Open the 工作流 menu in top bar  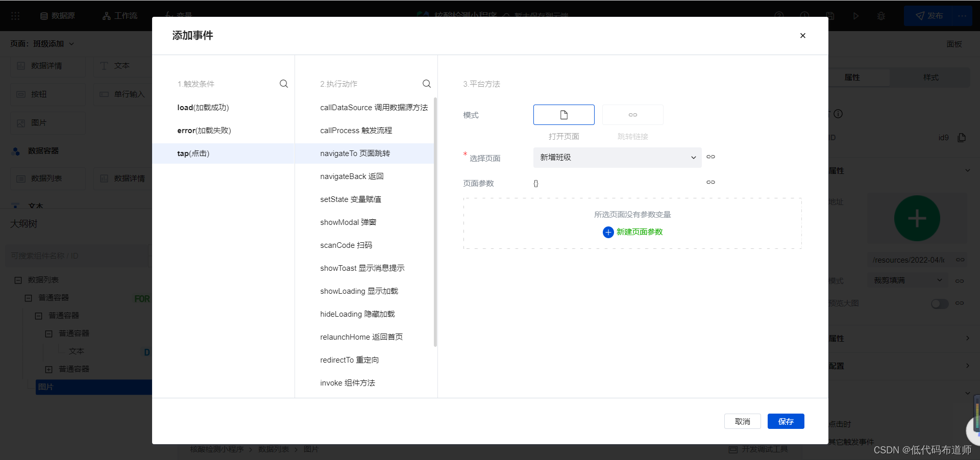[x=120, y=16]
